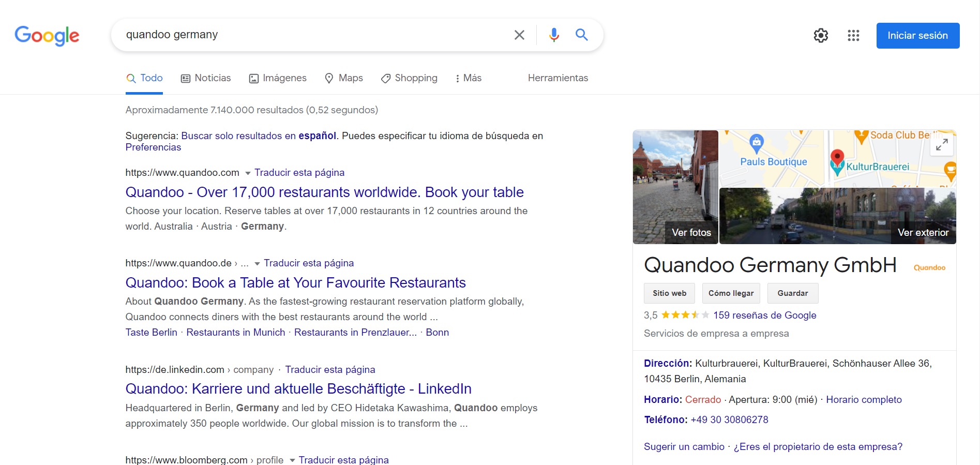Screen dimensions: 980x465
Task: Switch to the Maps tab
Action: click(343, 78)
